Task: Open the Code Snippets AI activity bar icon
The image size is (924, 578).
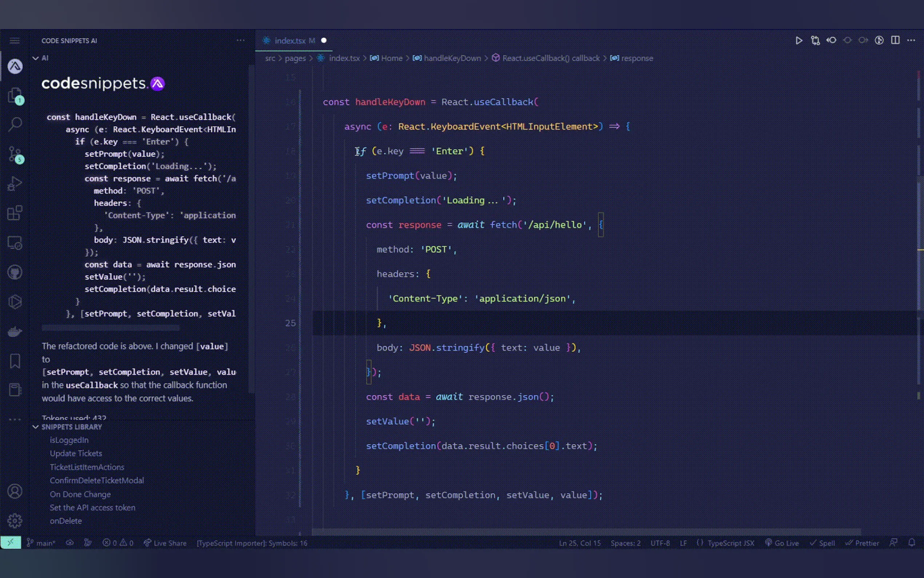Action: click(x=15, y=66)
